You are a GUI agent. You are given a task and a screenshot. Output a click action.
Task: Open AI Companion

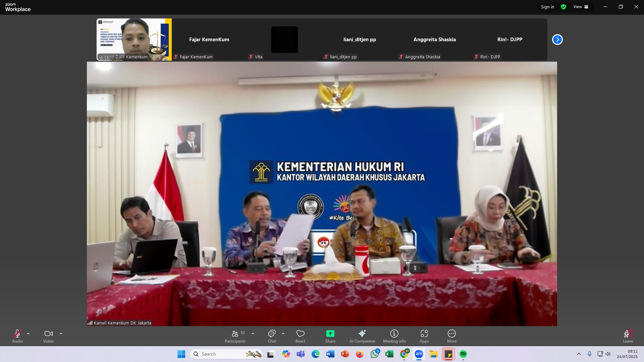tap(362, 336)
